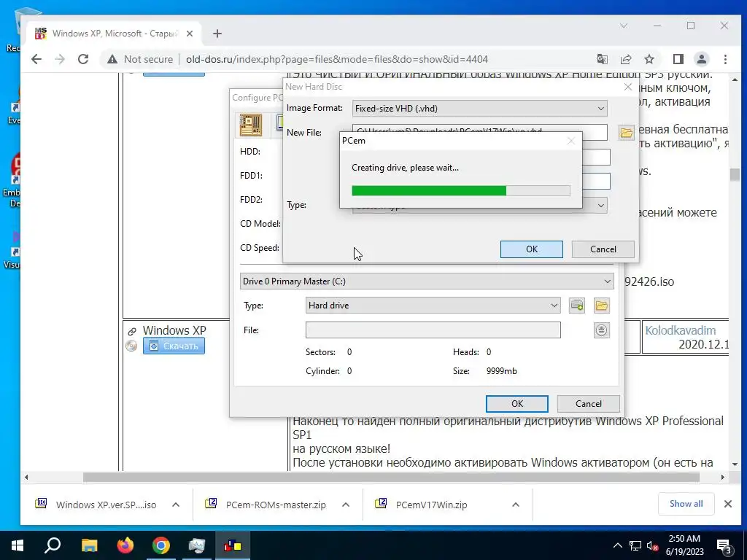This screenshot has width=747, height=560.
Task: Click the Windows XP Chrome tab
Action: [x=115, y=34]
